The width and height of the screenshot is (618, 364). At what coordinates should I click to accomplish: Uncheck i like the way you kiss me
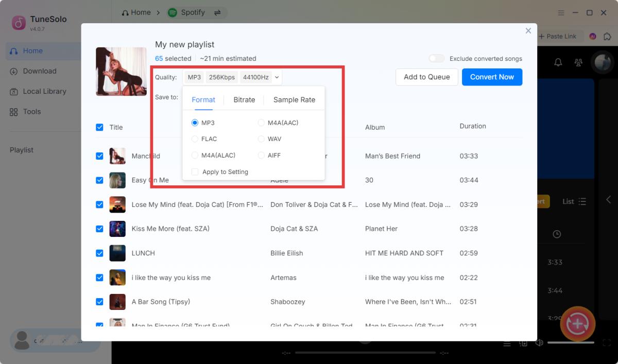coord(99,278)
